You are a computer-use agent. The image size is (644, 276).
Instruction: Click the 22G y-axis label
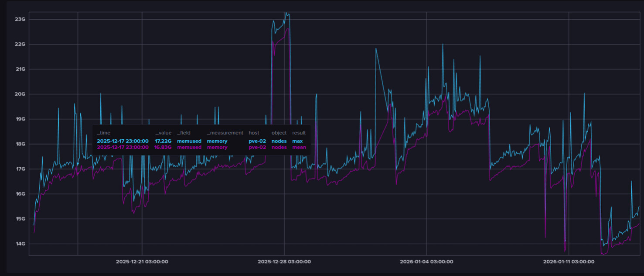tap(20, 44)
